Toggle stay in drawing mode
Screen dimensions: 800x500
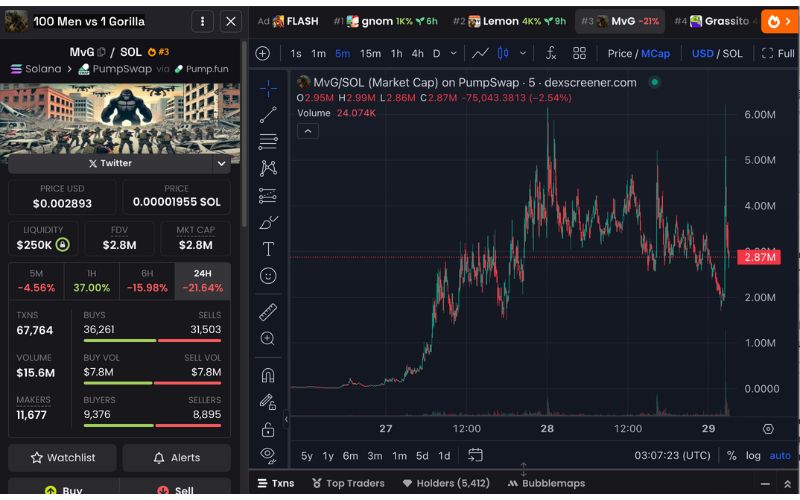(x=268, y=402)
